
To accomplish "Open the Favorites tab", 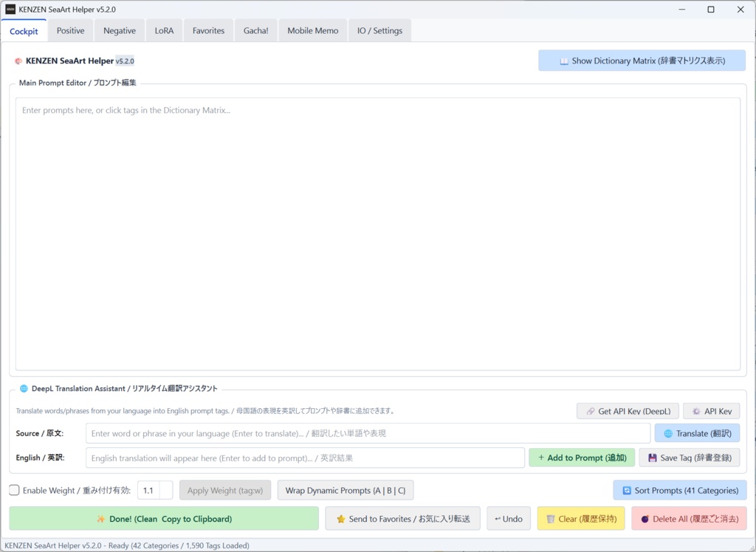I will point(208,30).
